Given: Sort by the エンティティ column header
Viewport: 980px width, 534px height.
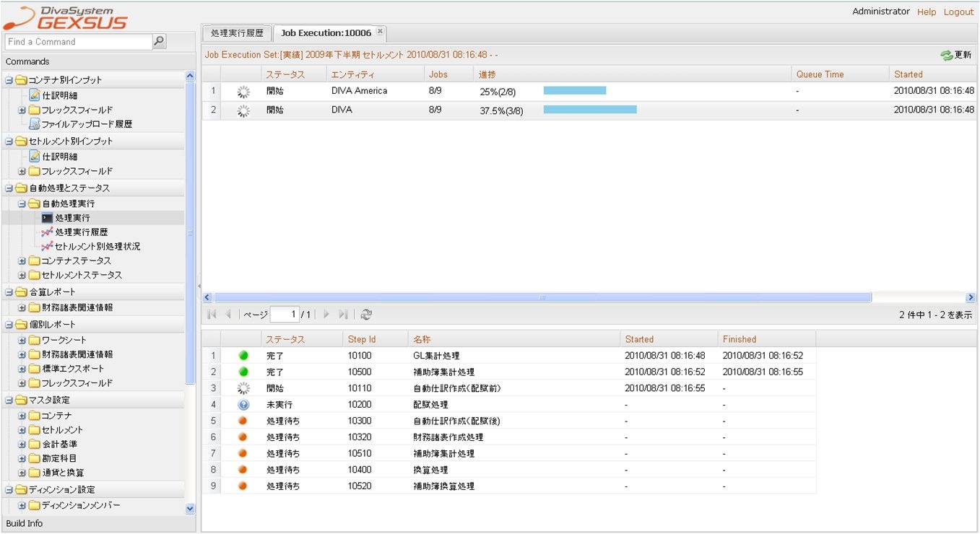Looking at the screenshot, I should pyautogui.click(x=375, y=74).
